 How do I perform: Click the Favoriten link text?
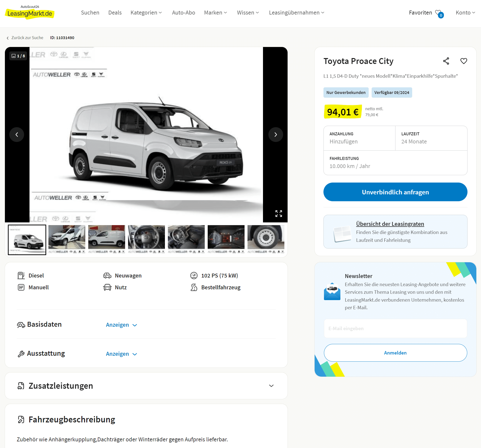(x=421, y=13)
